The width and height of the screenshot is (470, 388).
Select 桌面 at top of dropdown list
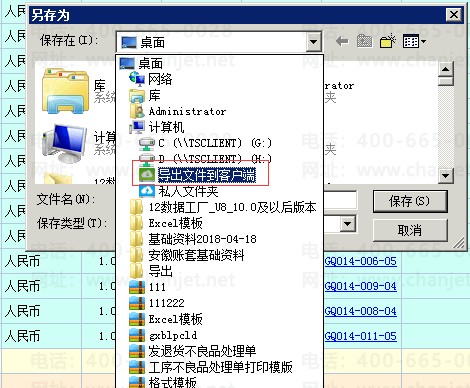click(141, 63)
